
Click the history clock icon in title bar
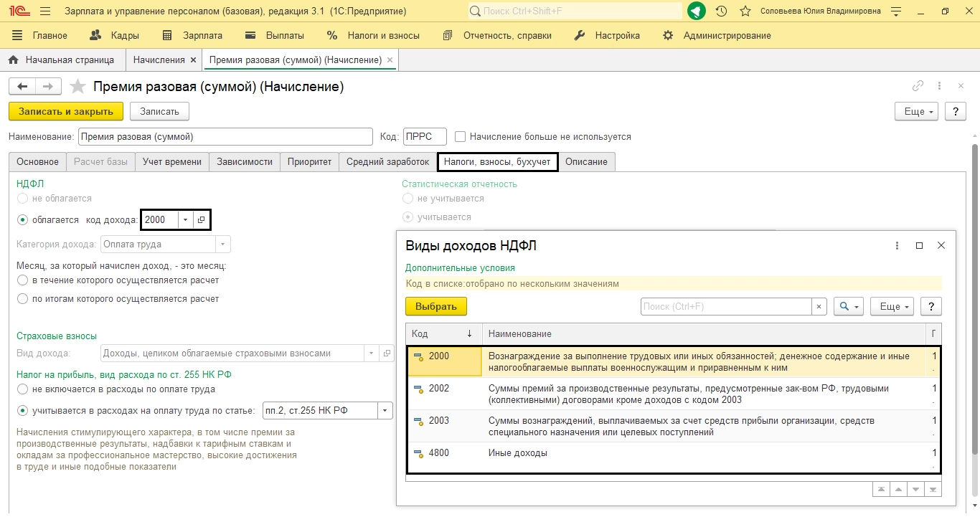(721, 11)
